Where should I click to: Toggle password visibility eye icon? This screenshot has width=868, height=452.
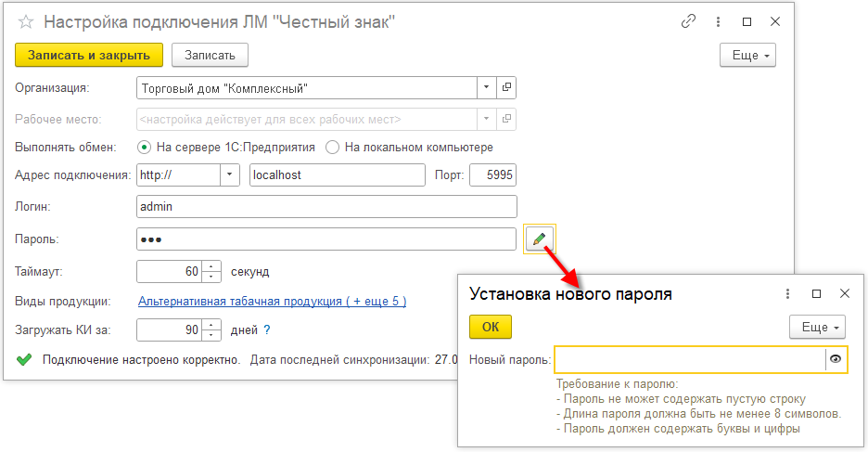[836, 359]
